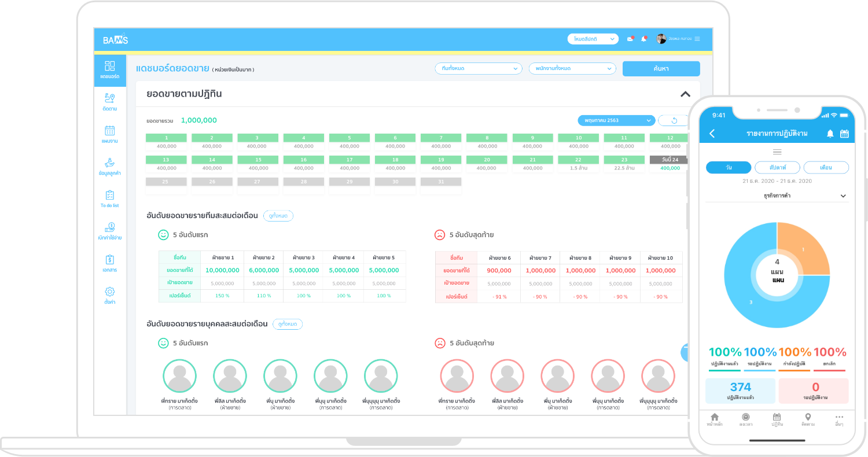Tap the calendar icon in phone header
This screenshot has height=457, width=868.
click(x=844, y=134)
